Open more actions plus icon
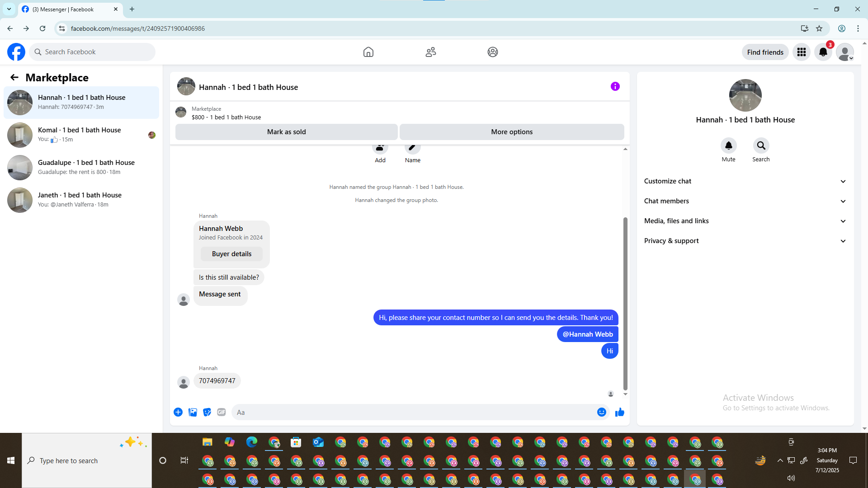The width and height of the screenshot is (868, 488). coord(178,412)
